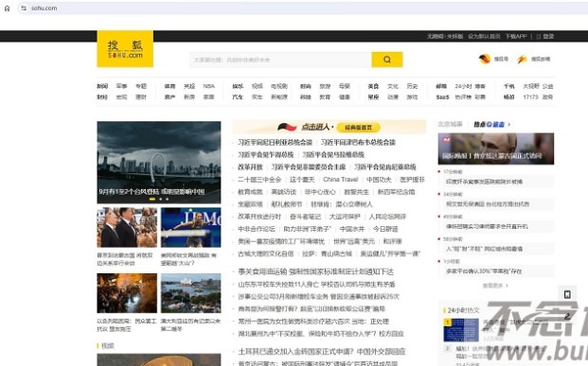The height and width of the screenshot is (366, 588).
Task: Open the NBA navigation item
Action: point(209,86)
